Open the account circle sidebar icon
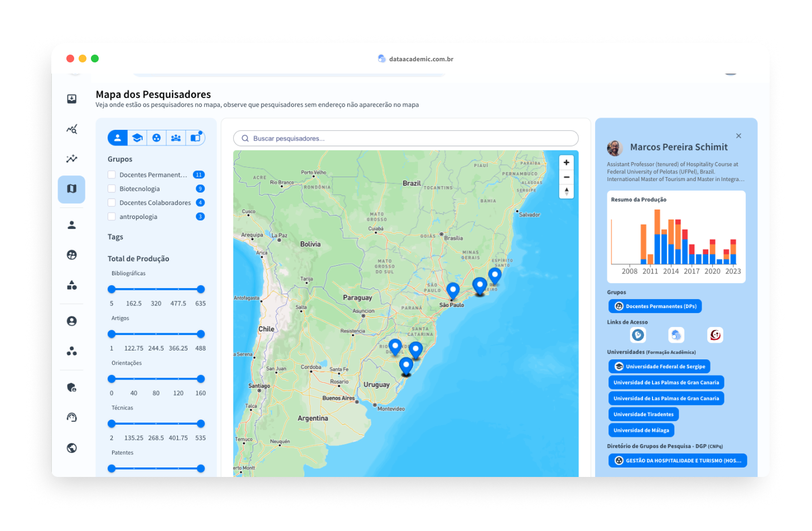 (71, 321)
